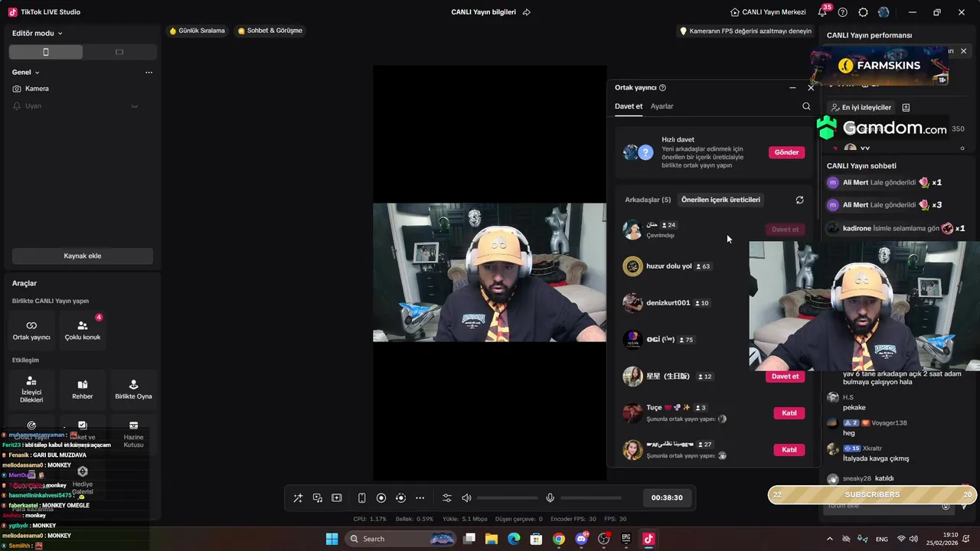Close the camera FPS warning banner

963,51
